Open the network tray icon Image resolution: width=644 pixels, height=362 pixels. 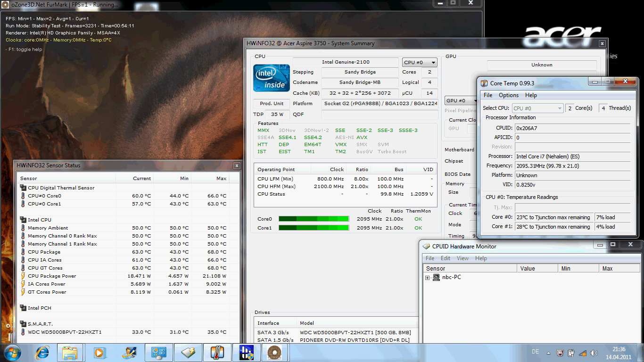(582, 353)
